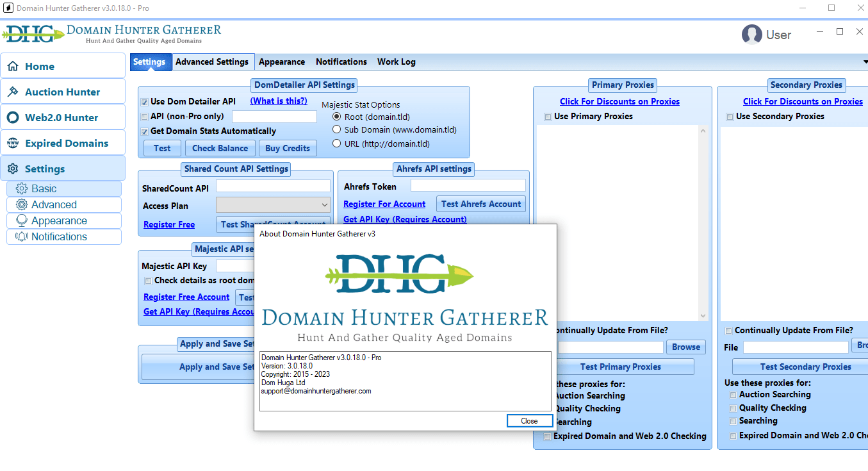Click primary proxies Browse button

(x=686, y=347)
